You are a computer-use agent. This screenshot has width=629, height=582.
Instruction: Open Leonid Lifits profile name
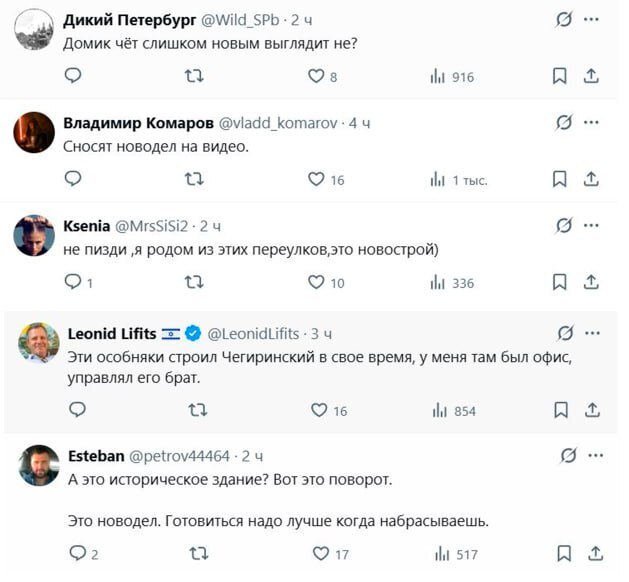(110, 333)
